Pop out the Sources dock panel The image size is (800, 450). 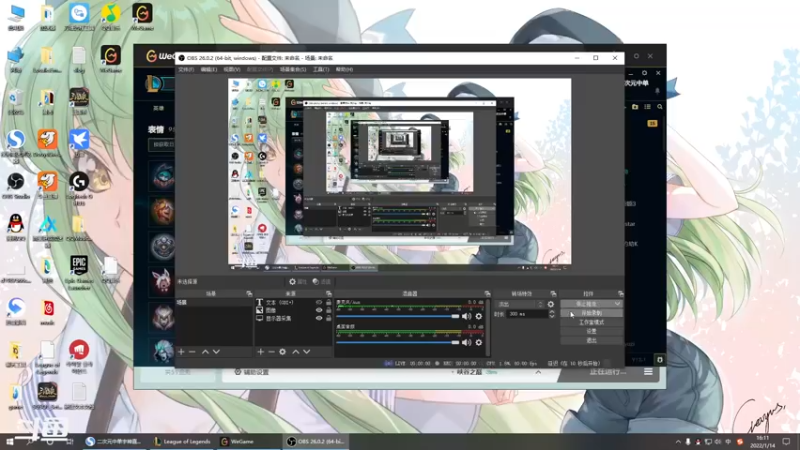point(329,294)
